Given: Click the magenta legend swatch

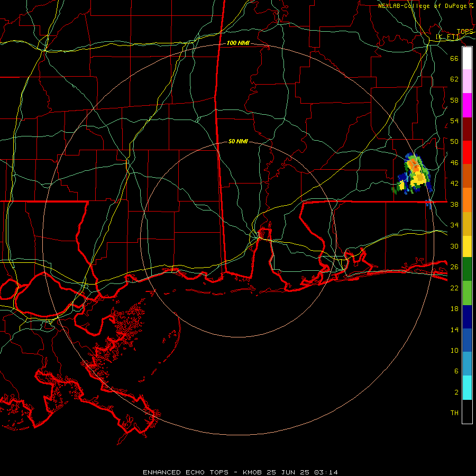Looking at the screenshot, I should (467, 105).
